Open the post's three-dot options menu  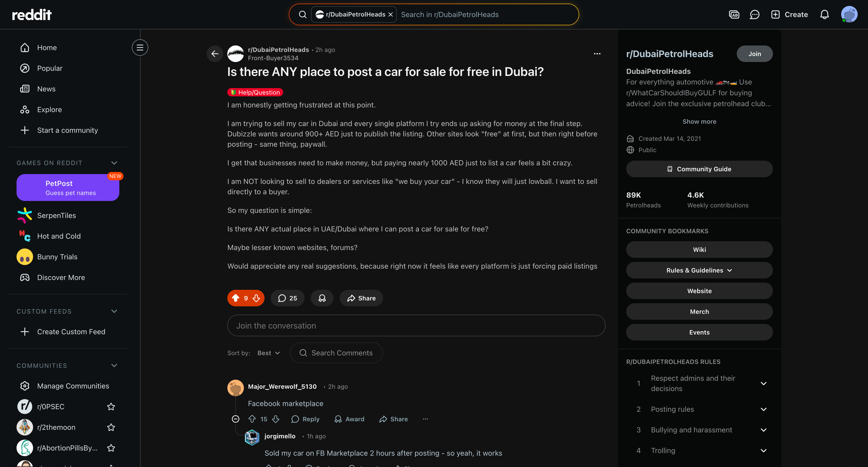click(x=597, y=53)
